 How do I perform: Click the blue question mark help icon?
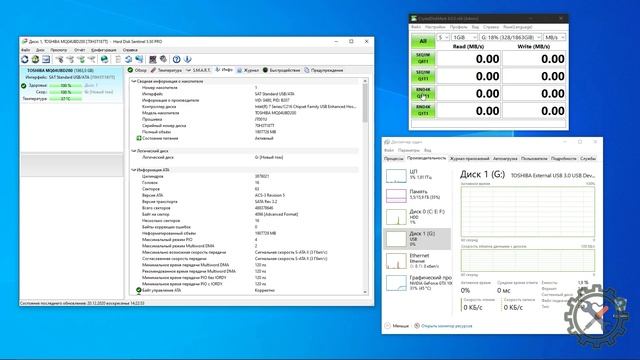point(176,60)
